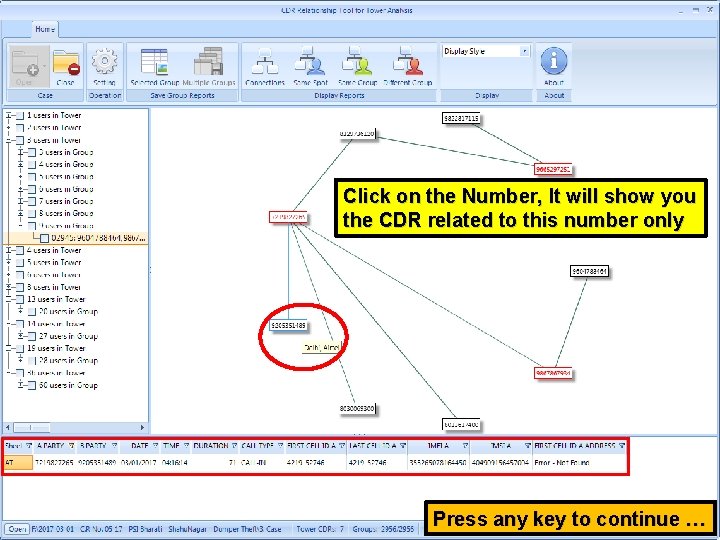Click filter icon on IMSI A column
The image size is (720, 540).
click(528, 445)
